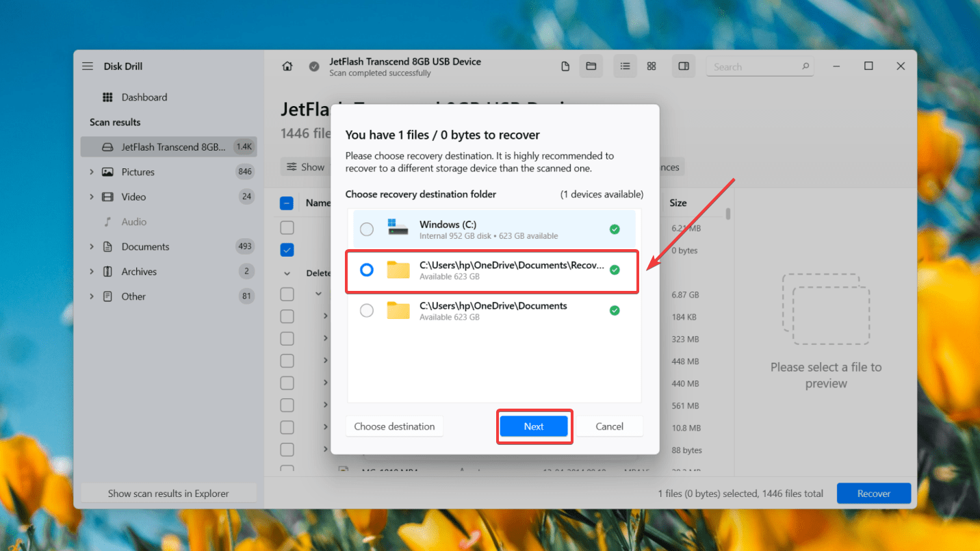Click the Windows (C:) drive icon

398,228
